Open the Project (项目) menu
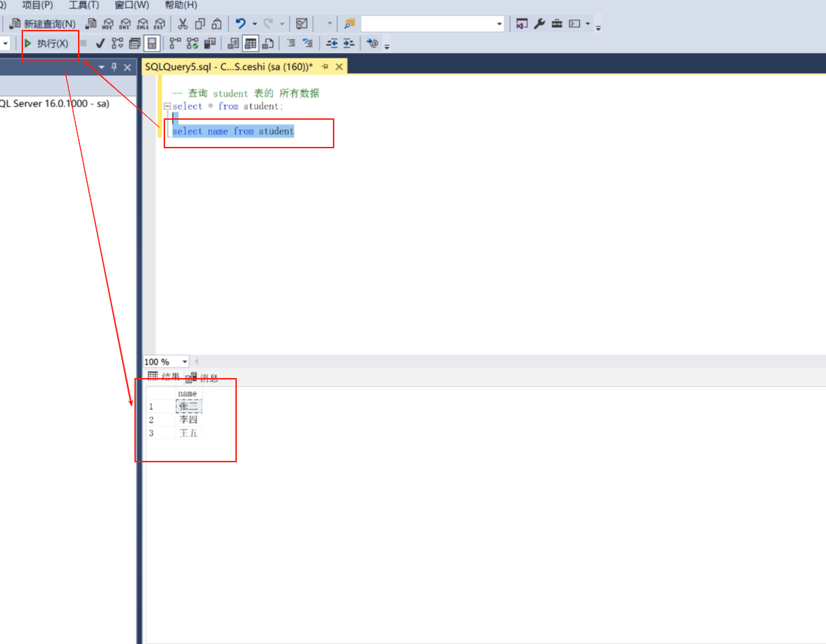 (38, 6)
